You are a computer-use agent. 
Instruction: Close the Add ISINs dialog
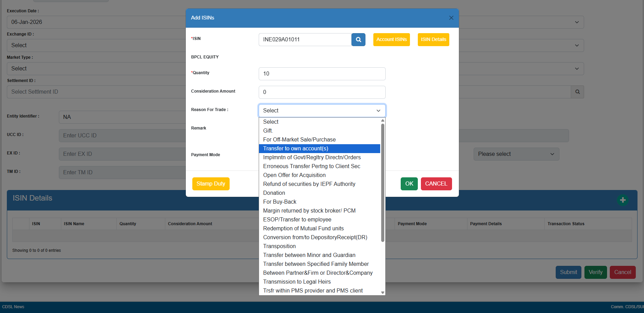pos(451,18)
